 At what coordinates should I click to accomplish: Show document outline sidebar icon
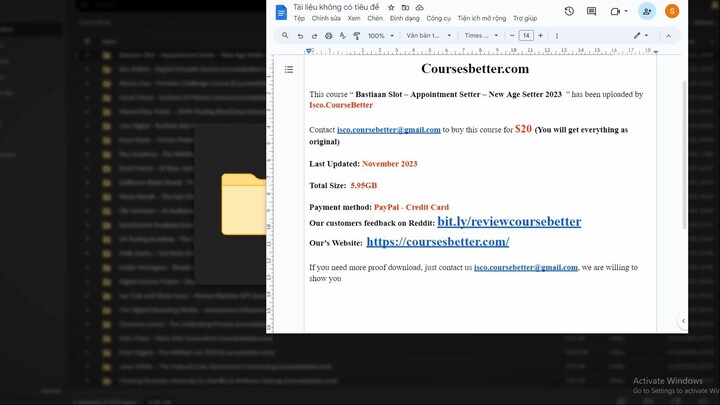coord(289,69)
